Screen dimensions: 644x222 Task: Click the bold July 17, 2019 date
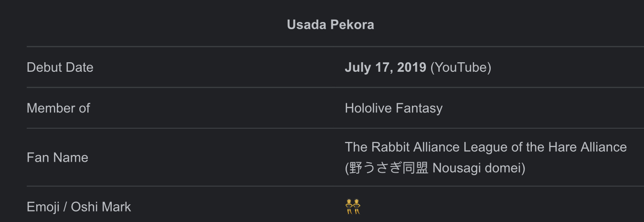(385, 67)
